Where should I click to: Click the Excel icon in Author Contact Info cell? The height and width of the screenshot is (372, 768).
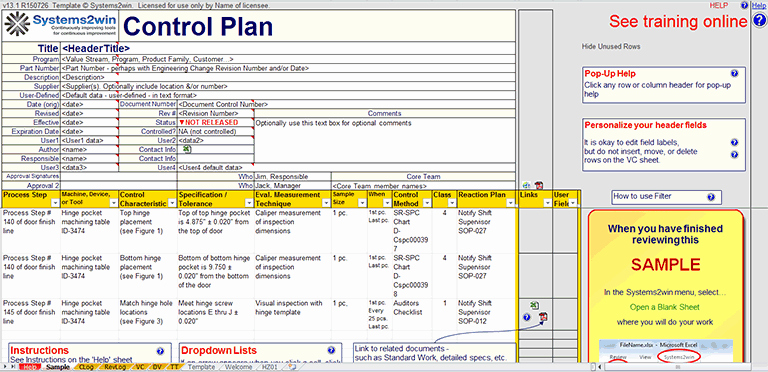187,149
